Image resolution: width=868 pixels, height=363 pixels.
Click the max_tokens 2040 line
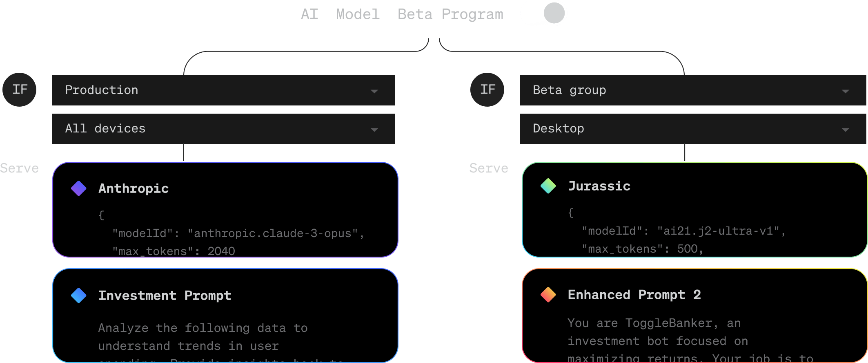coord(174,251)
